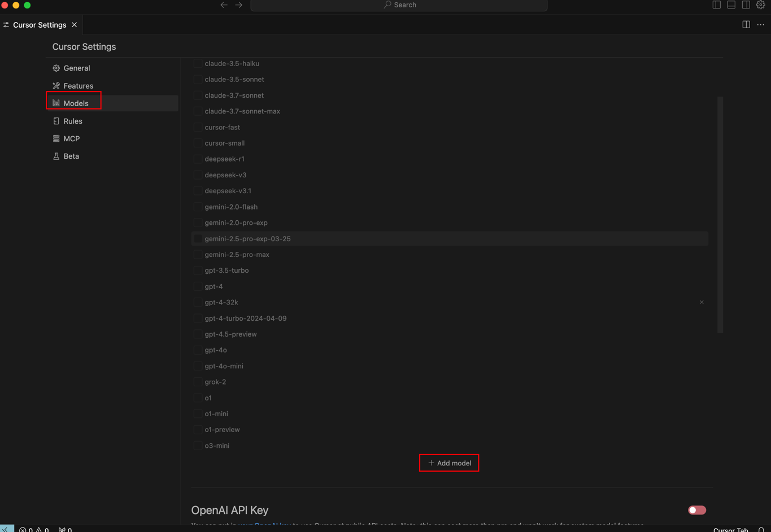This screenshot has height=532, width=771.
Task: Tick the gpt-4-32k checkbox
Action: tap(198, 303)
